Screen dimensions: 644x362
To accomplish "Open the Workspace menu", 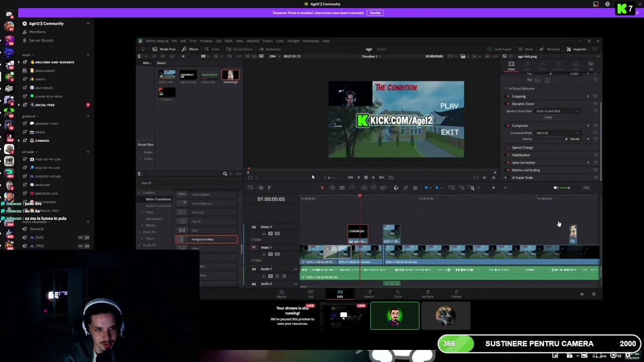I will tap(310, 41).
